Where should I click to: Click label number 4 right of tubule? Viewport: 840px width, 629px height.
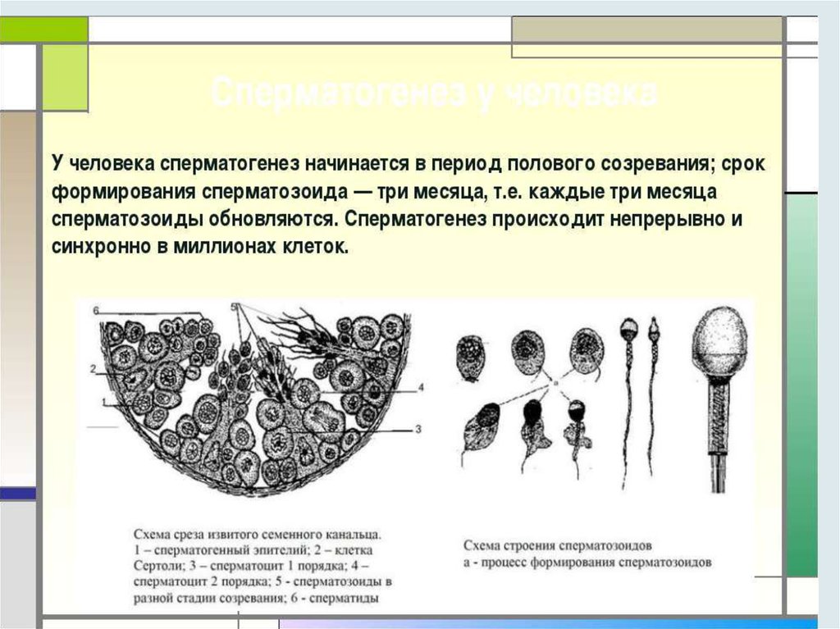point(421,387)
